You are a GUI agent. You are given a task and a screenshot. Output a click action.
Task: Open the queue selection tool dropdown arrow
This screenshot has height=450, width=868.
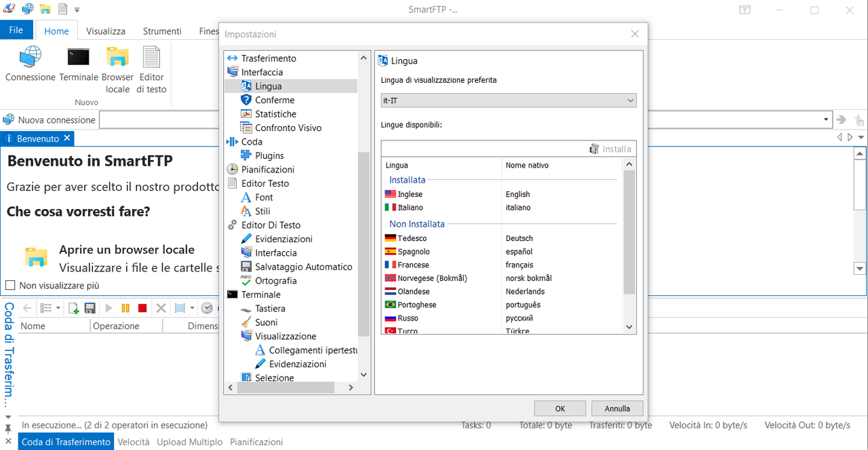coord(192,308)
